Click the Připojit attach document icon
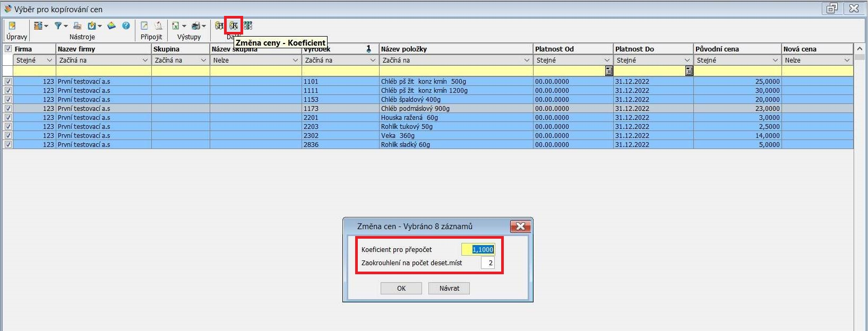Viewport: 868px width, 331px height. (144, 25)
